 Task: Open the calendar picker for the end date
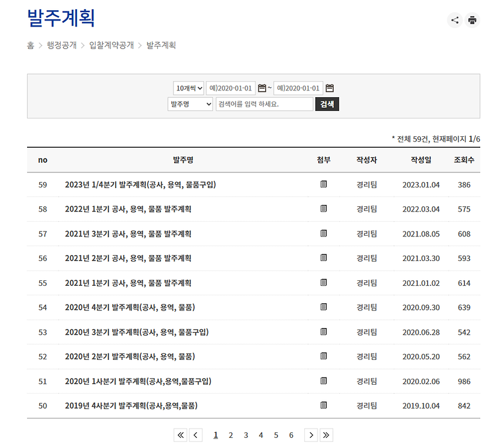pos(329,87)
